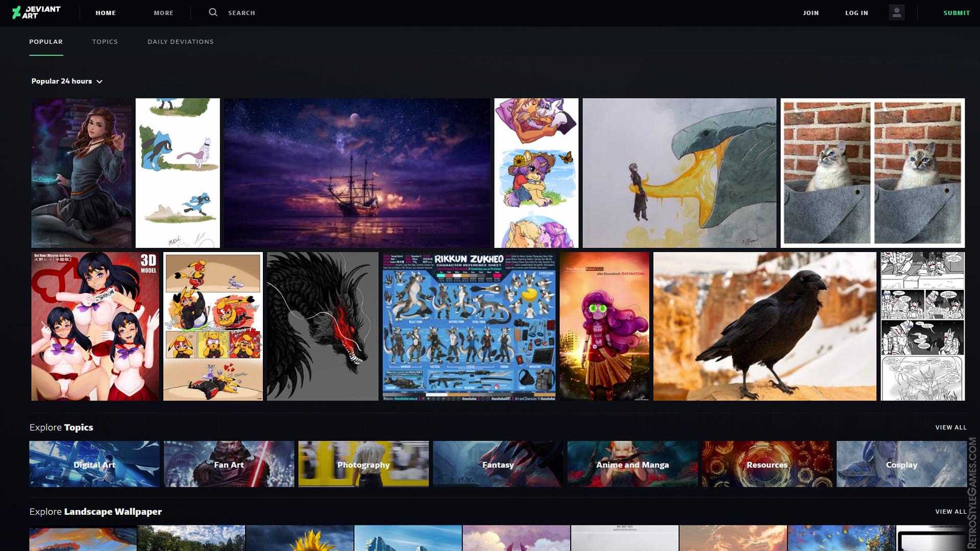Focus the SEARCH input field
The height and width of the screenshot is (551, 980).
241,13
